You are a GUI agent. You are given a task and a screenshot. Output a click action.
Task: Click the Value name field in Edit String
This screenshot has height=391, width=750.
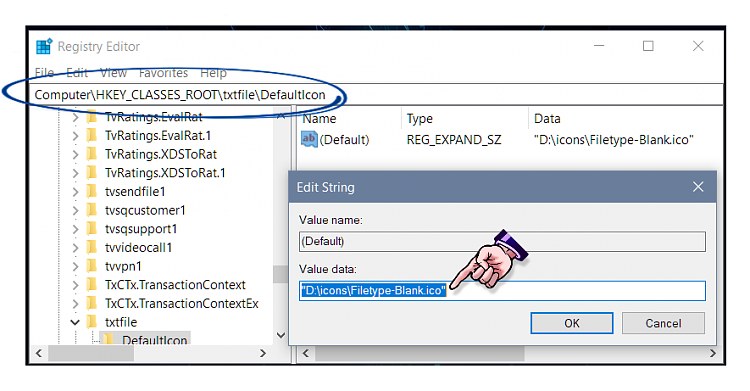pyautogui.click(x=502, y=241)
